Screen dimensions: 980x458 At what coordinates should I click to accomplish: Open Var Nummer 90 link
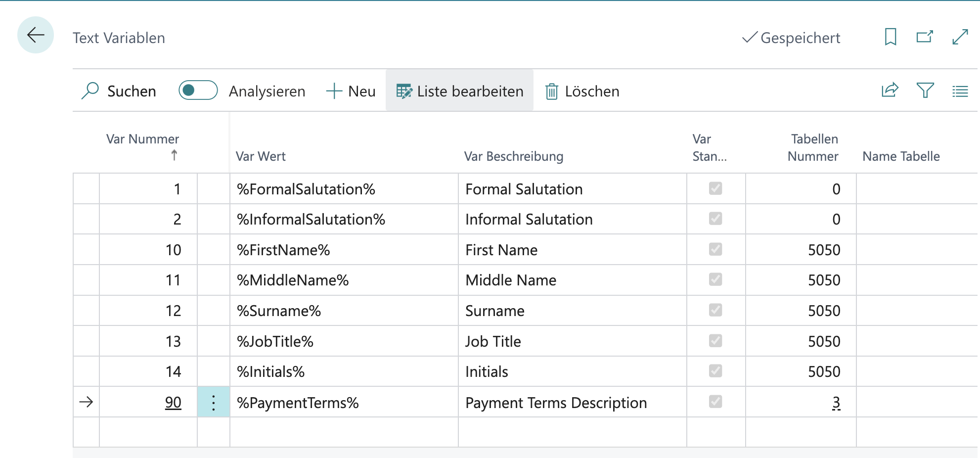(173, 403)
